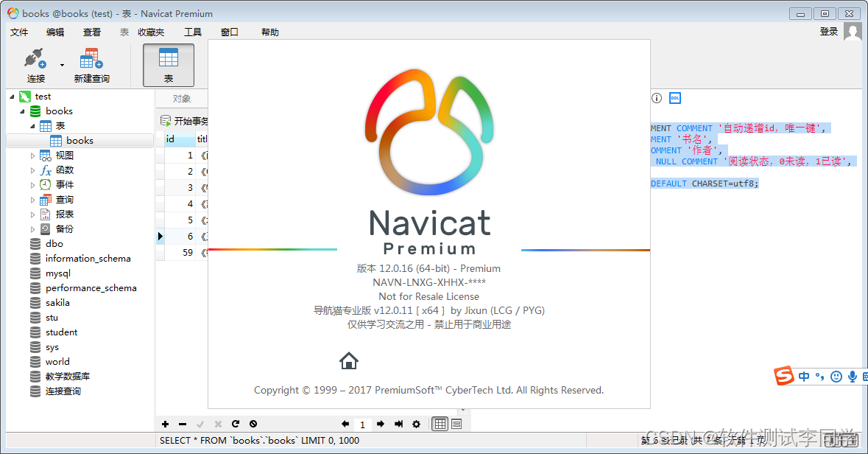The height and width of the screenshot is (454, 868).
Task: Add a record with plus button
Action: click(165, 424)
